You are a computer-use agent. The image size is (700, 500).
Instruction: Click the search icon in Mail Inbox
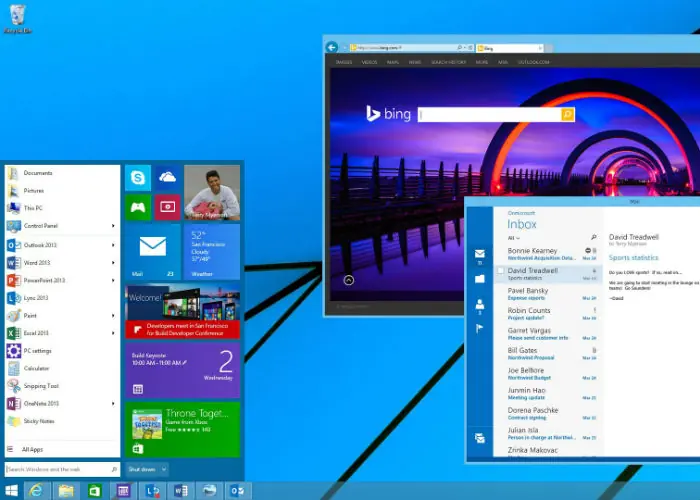point(593,237)
